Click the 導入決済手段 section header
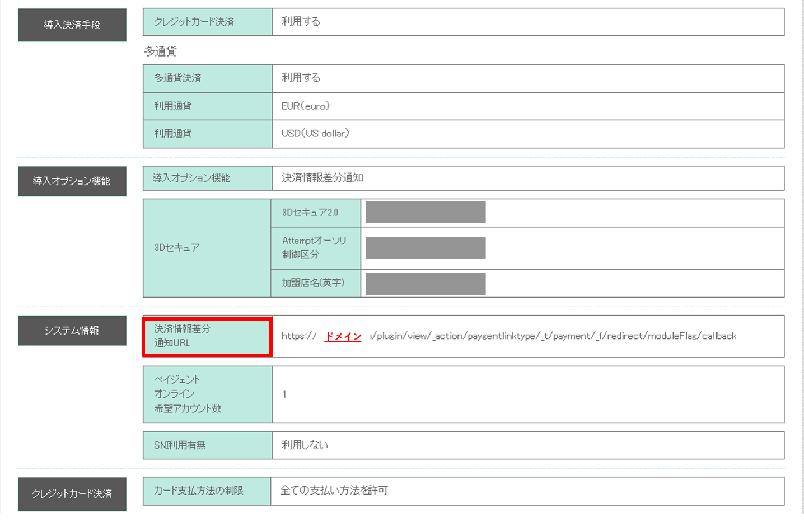 click(x=72, y=25)
